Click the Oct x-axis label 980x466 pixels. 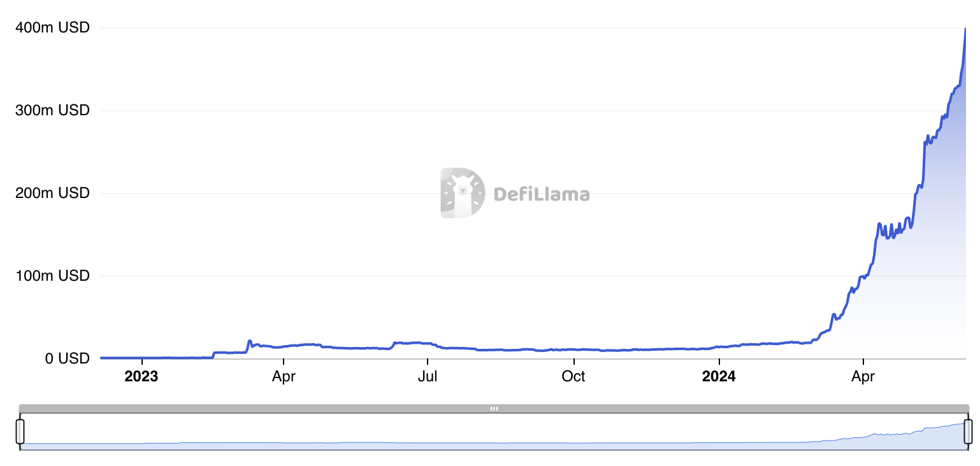(573, 377)
